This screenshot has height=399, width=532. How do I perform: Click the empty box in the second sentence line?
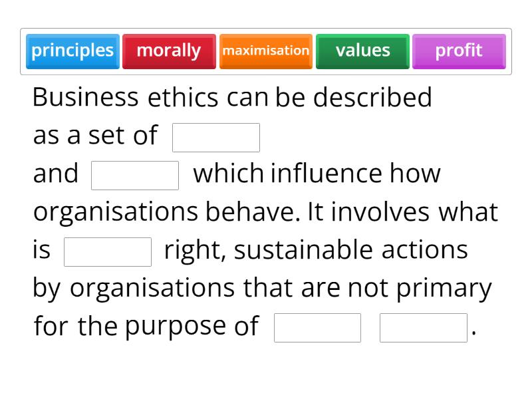click(135, 175)
